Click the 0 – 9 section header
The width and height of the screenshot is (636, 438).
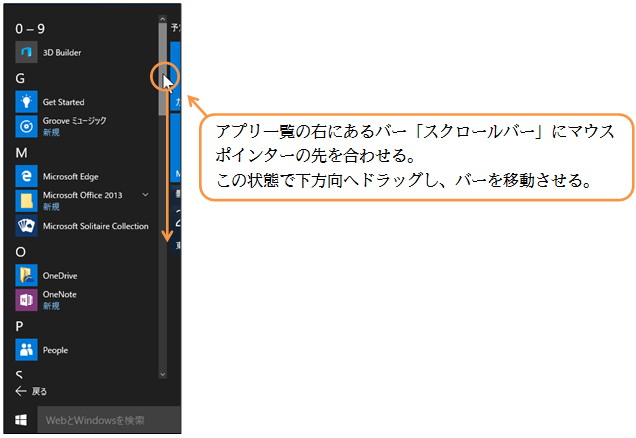tap(30, 28)
